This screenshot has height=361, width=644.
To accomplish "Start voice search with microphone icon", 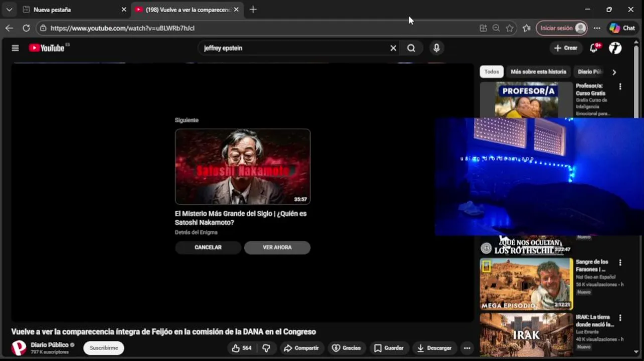I will 436,48.
